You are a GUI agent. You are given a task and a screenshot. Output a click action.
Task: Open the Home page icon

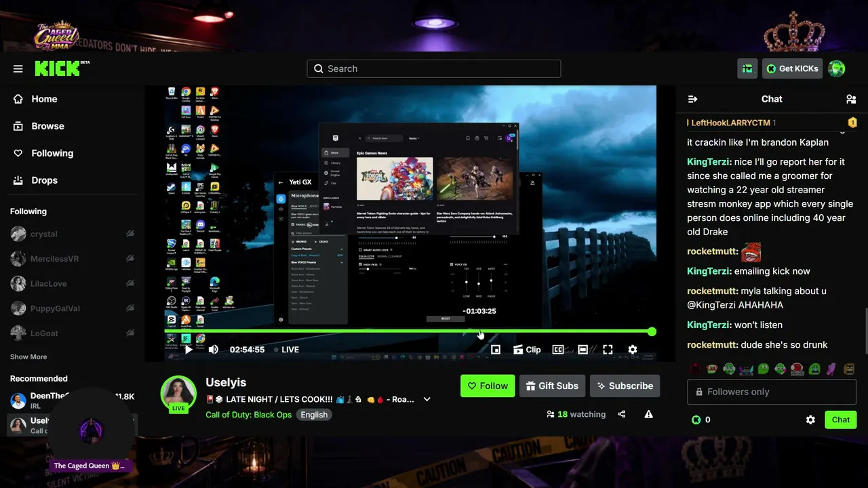pyautogui.click(x=18, y=99)
